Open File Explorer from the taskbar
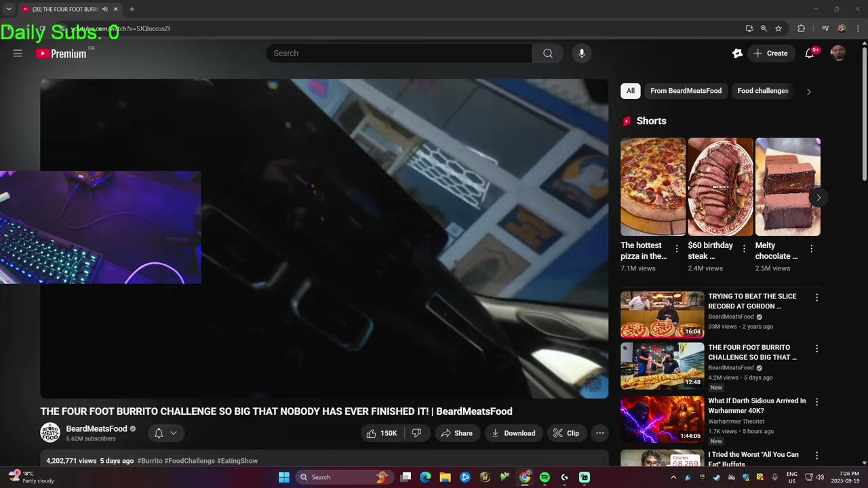Screen dimensions: 868x488 [x=445, y=477]
